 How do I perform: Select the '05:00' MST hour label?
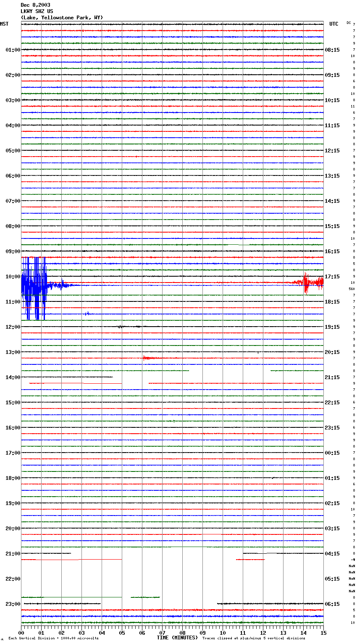click(x=13, y=151)
